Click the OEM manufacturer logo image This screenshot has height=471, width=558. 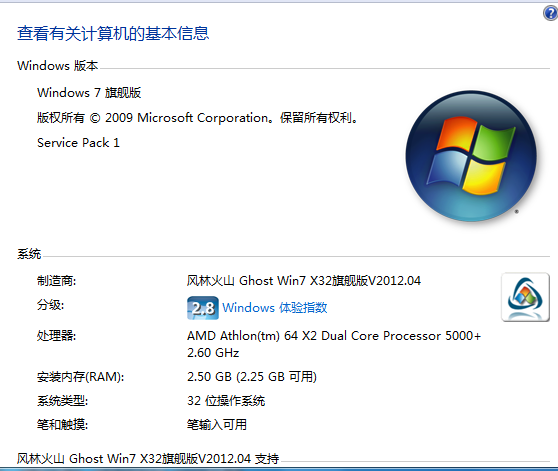525,297
